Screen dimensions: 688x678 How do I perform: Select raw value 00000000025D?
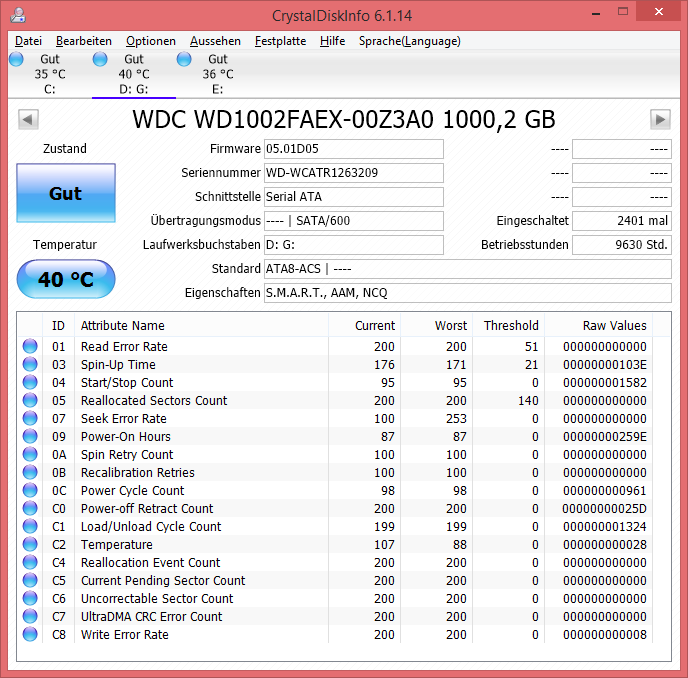pyautogui.click(x=605, y=509)
